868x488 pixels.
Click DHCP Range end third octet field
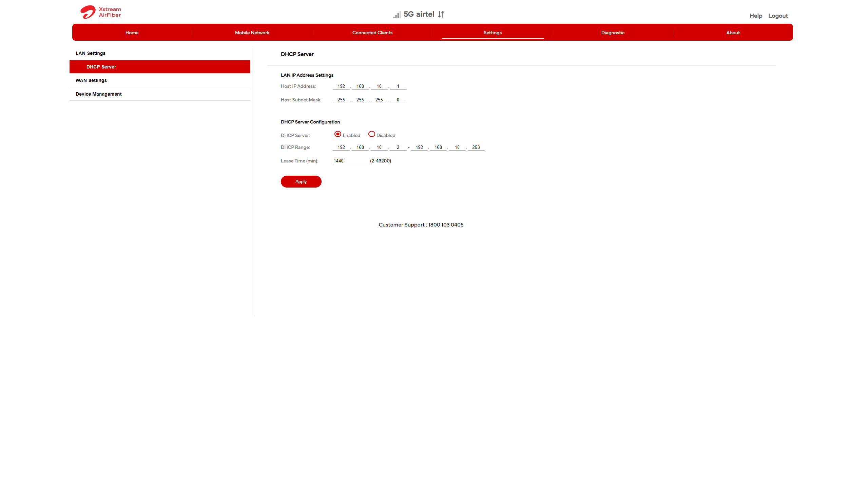click(x=457, y=147)
